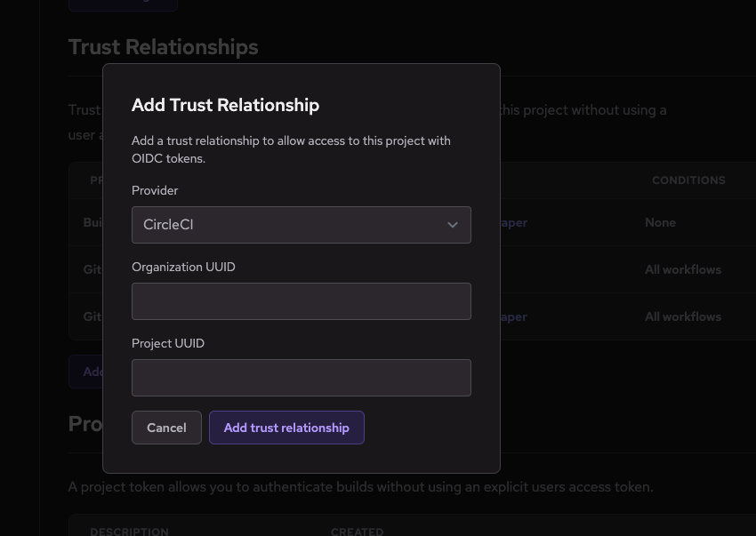Click inside the Organization UUID input field
The width and height of the screenshot is (756, 536).
click(301, 301)
